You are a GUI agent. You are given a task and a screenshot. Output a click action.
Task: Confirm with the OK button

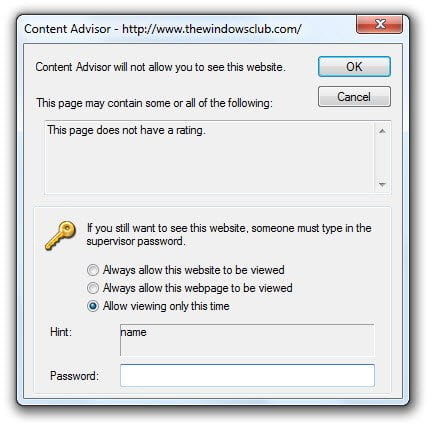(x=354, y=67)
